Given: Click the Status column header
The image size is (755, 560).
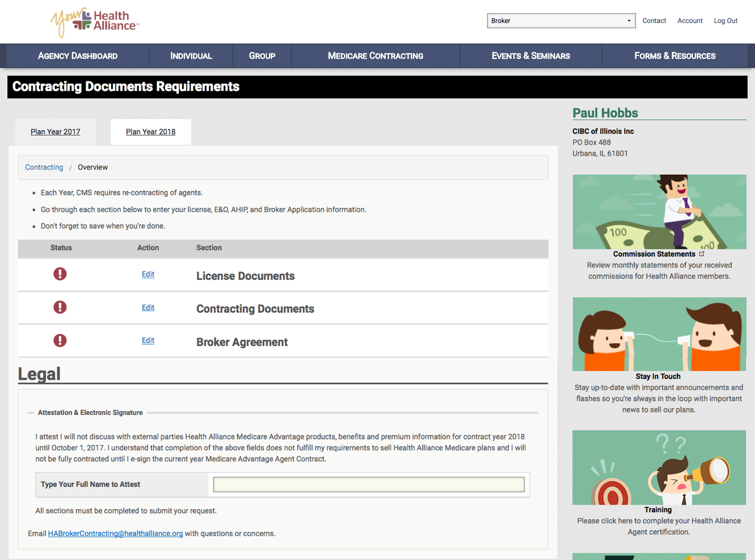Looking at the screenshot, I should click(x=61, y=248).
